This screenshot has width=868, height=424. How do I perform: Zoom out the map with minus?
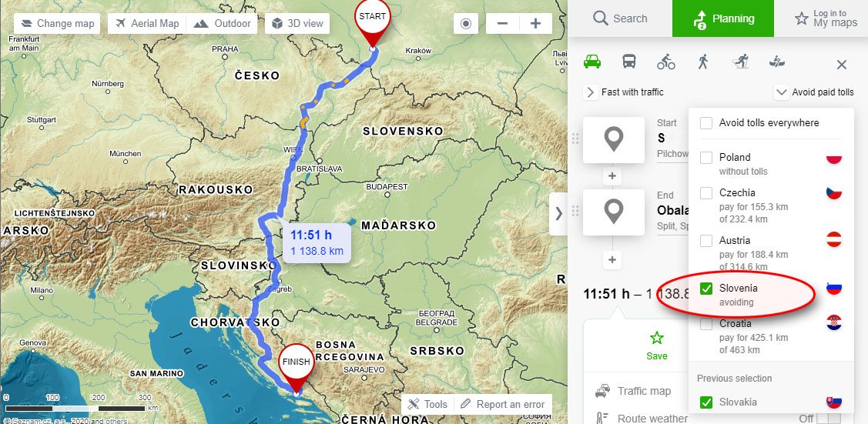point(502,23)
